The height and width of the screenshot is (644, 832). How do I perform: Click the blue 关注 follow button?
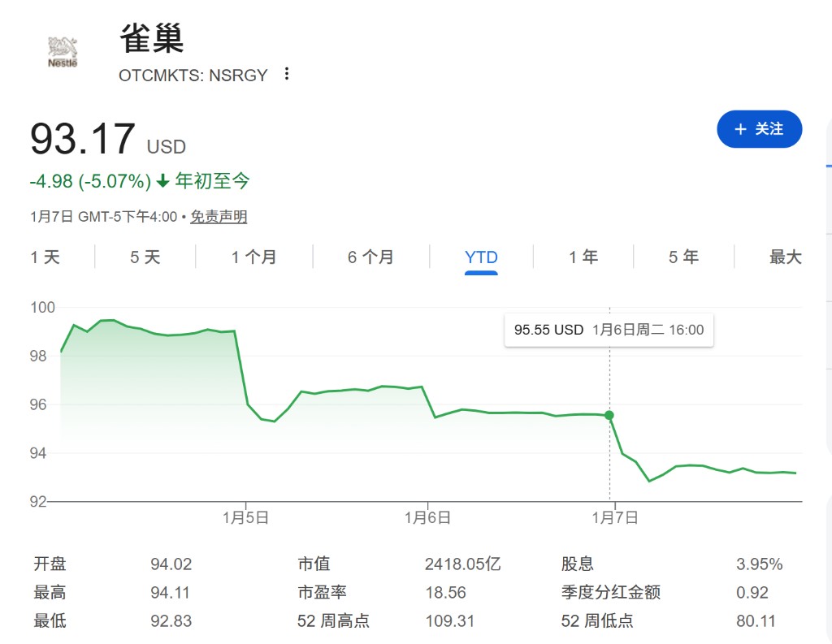pyautogui.click(x=759, y=129)
